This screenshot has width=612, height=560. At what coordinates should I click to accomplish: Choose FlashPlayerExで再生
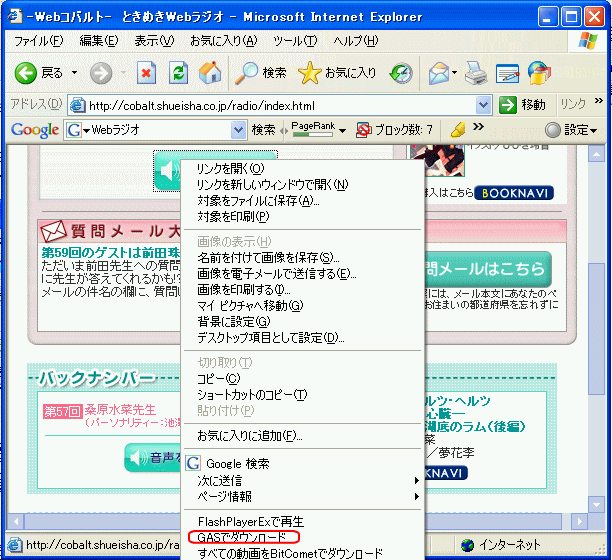tap(303, 522)
